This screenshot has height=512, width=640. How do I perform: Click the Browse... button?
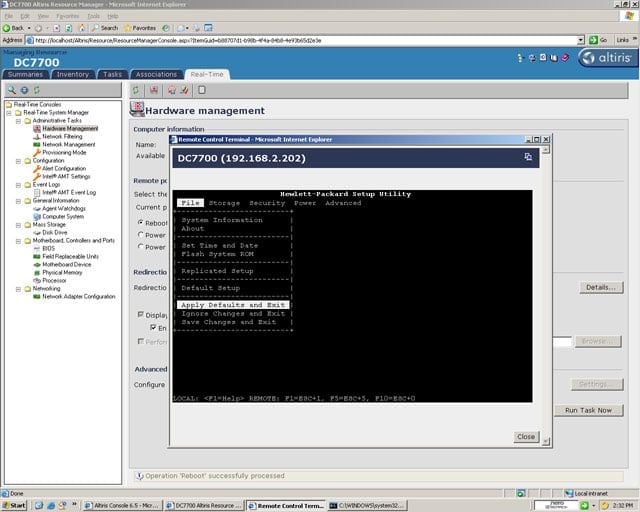click(598, 341)
